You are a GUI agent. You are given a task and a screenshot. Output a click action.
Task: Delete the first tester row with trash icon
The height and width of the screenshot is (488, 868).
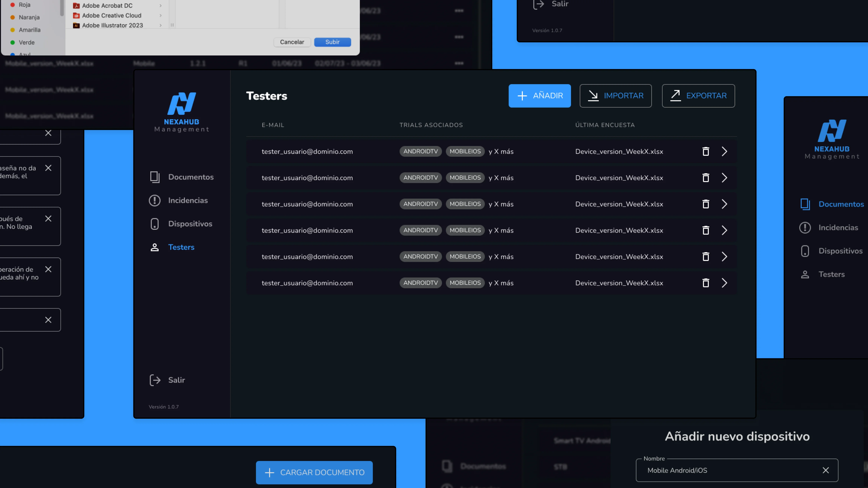coord(706,151)
